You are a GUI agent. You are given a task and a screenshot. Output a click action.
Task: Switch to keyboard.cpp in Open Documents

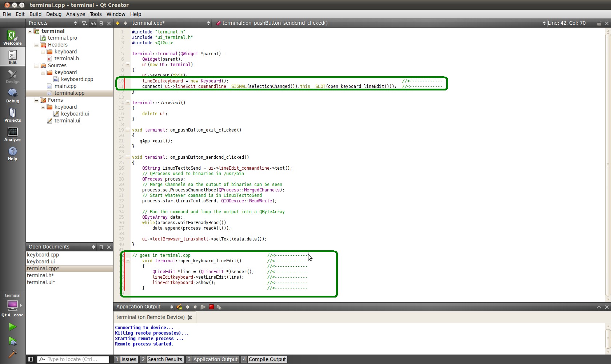click(43, 255)
